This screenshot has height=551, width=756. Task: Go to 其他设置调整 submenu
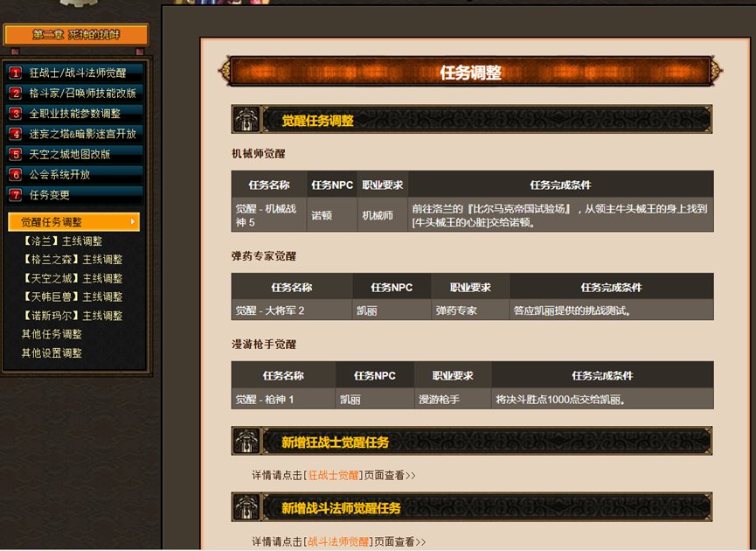(52, 352)
